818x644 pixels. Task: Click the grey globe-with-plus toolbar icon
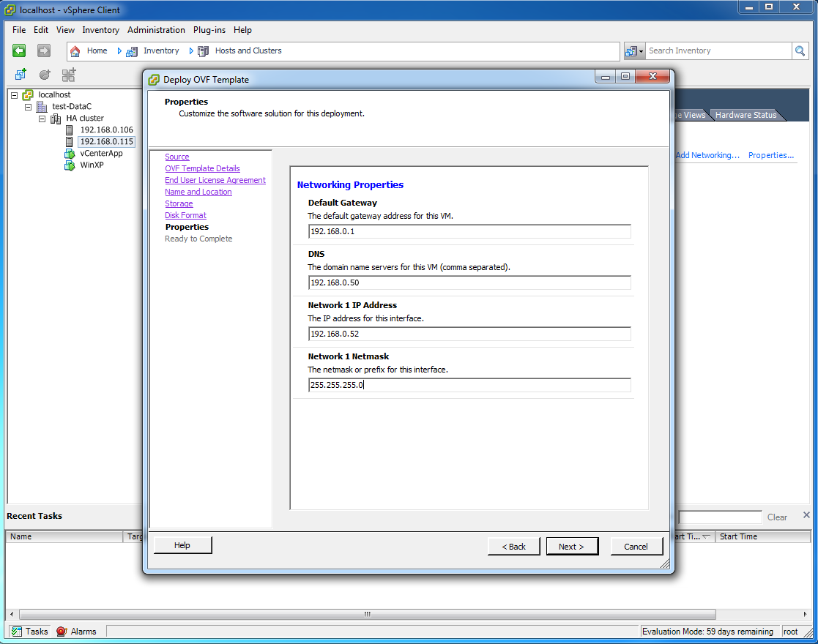45,75
